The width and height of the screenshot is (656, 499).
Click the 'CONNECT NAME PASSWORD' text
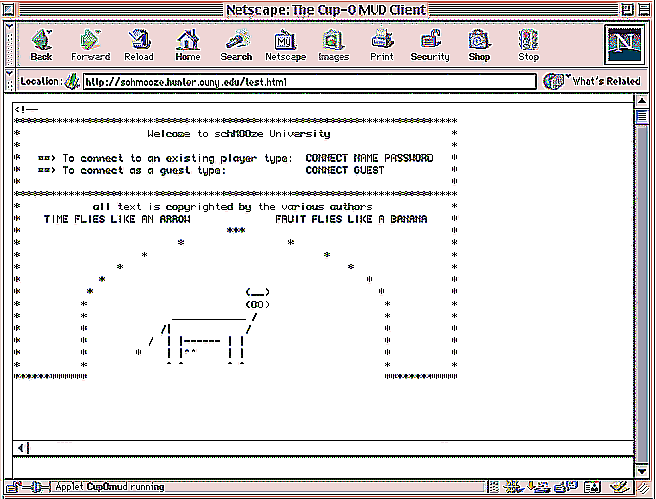369,158
